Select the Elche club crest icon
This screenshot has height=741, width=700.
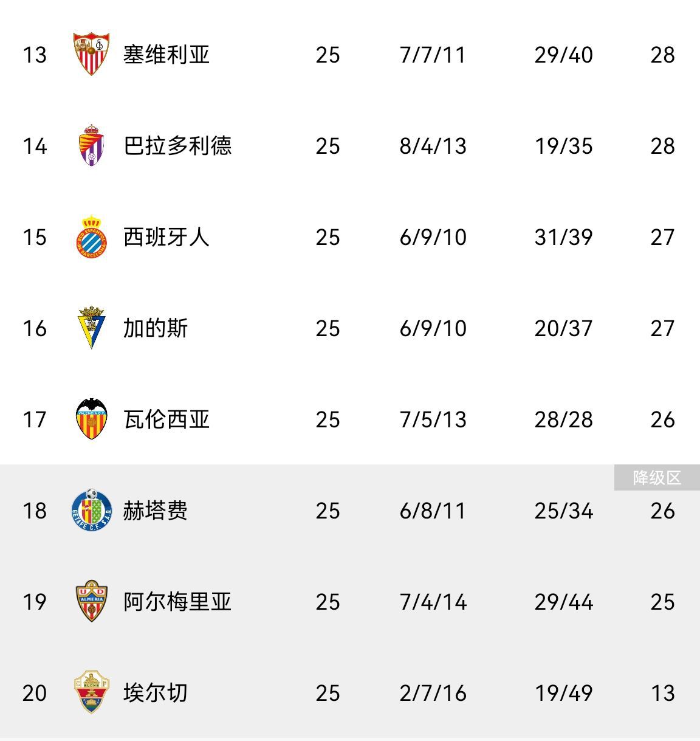coord(91,693)
